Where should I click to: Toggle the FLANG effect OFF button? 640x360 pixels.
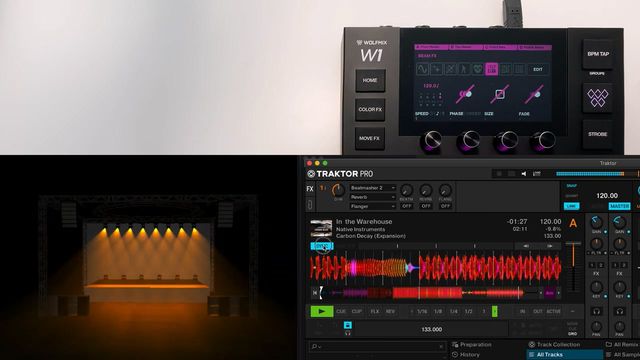(x=445, y=206)
